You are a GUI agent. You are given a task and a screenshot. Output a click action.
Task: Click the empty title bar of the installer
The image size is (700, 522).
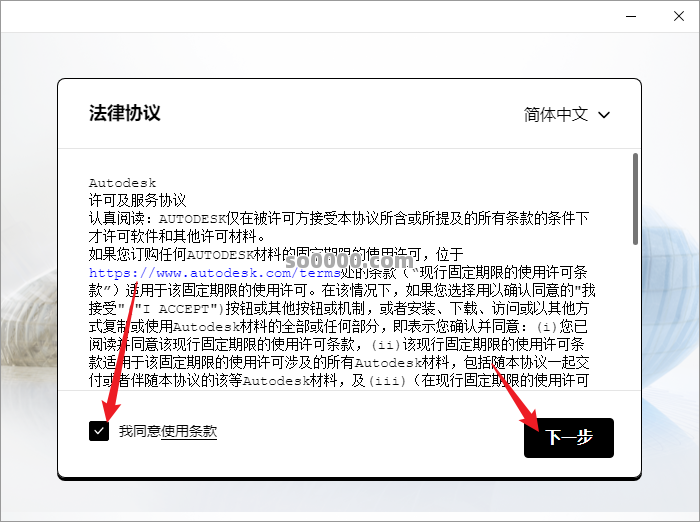pos(300,16)
